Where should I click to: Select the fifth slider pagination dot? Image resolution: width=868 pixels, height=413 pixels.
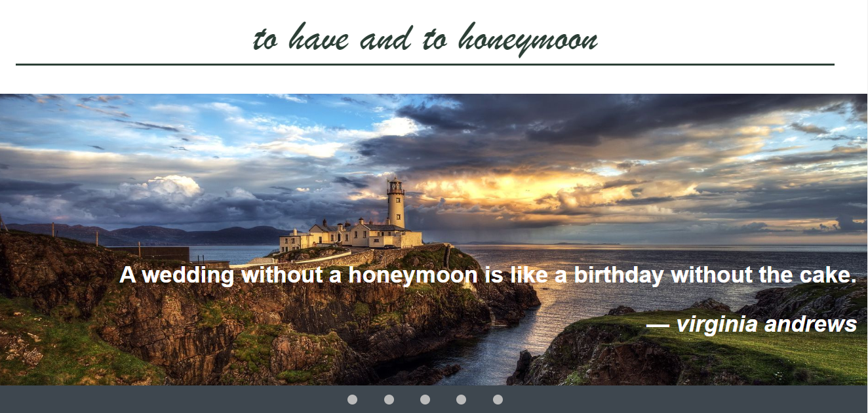pos(498,399)
